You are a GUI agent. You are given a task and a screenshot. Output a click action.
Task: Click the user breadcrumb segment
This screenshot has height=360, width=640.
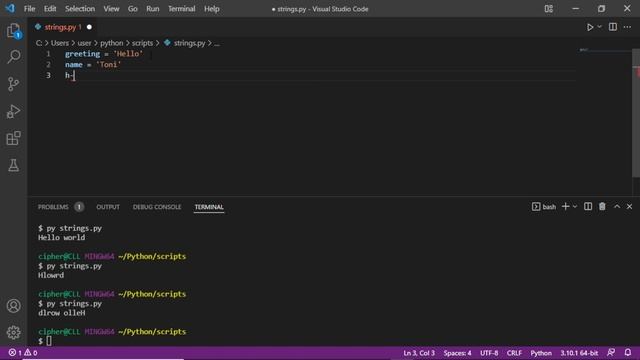tap(84, 43)
